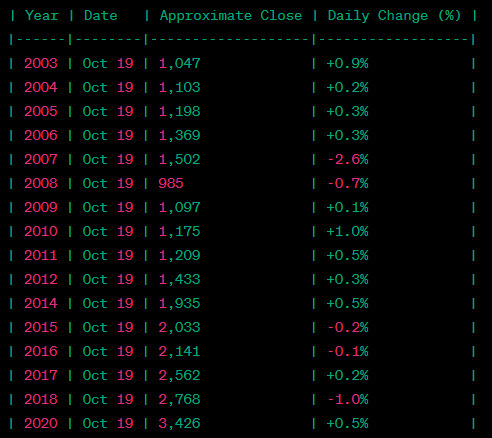
Task: Select the year 2018 cell
Action: point(41,399)
